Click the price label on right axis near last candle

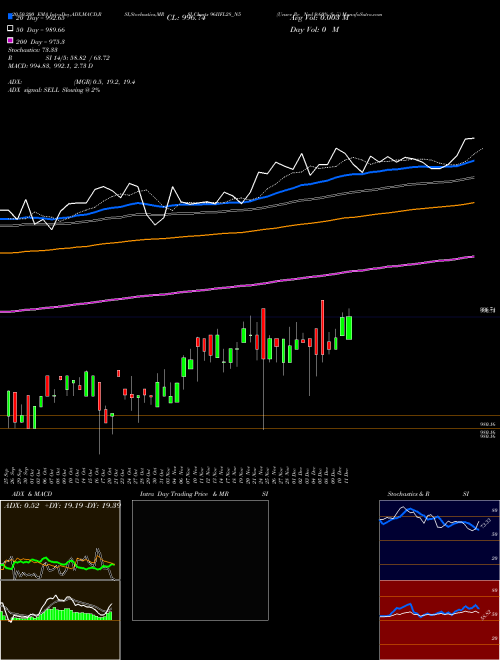pos(488,311)
